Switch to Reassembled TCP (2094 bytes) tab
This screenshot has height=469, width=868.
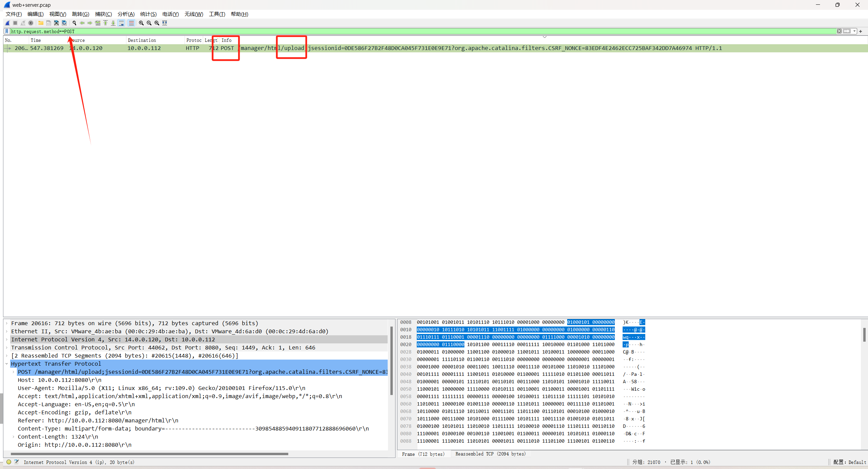(x=490, y=454)
